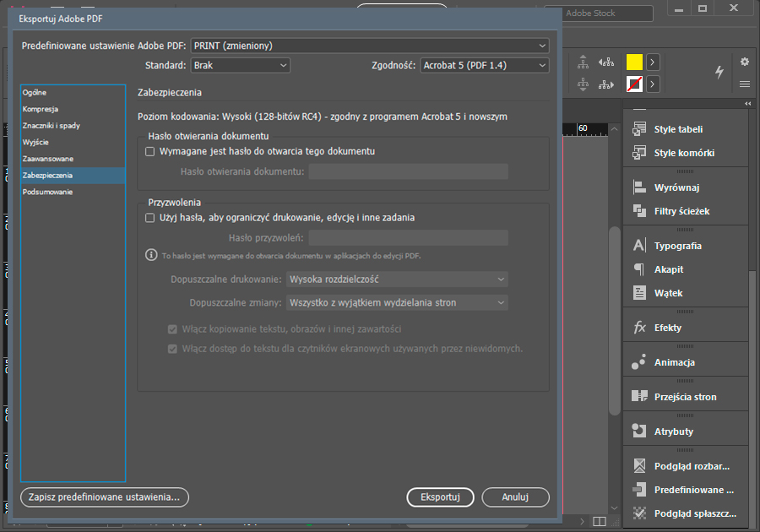Open the control panel hamburger menu
The image size is (760, 532).
(x=745, y=84)
